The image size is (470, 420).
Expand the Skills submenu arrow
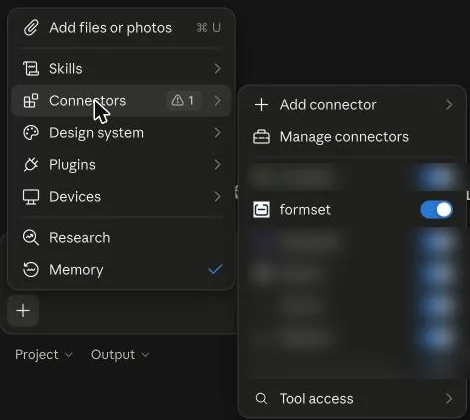point(218,69)
